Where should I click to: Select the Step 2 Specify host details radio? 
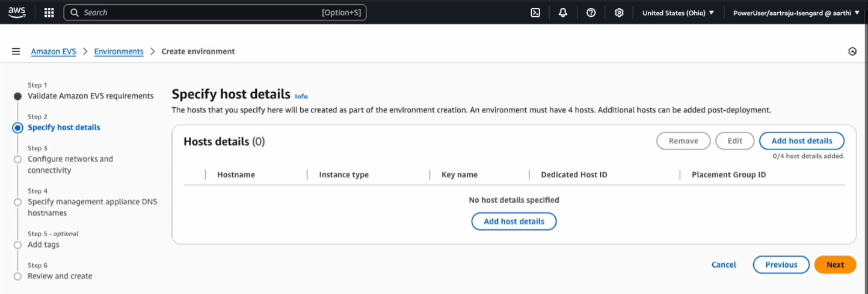(17, 128)
